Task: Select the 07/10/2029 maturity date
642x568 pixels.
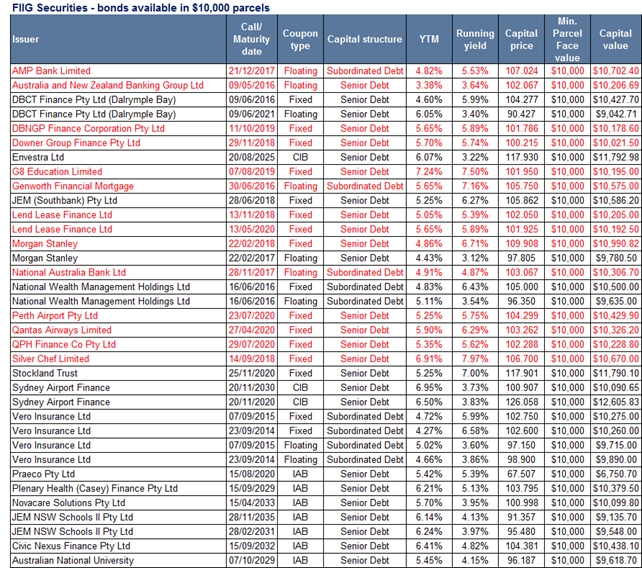Action: pyautogui.click(x=252, y=560)
